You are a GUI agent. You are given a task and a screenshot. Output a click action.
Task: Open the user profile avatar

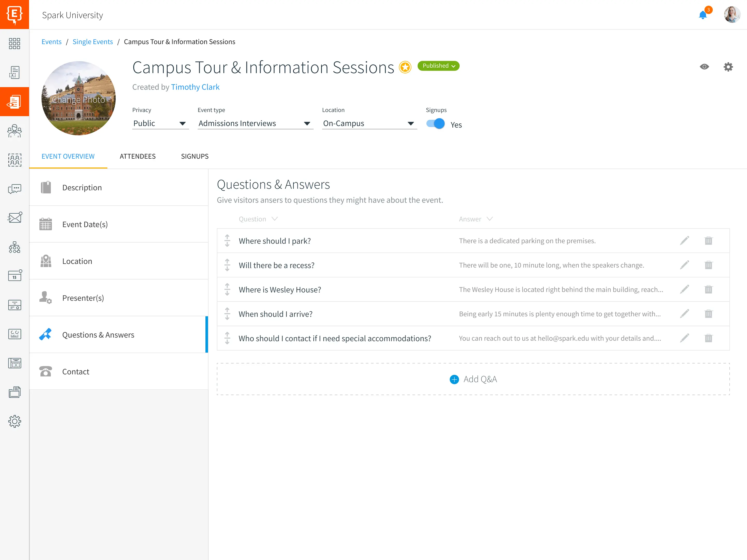[732, 15]
